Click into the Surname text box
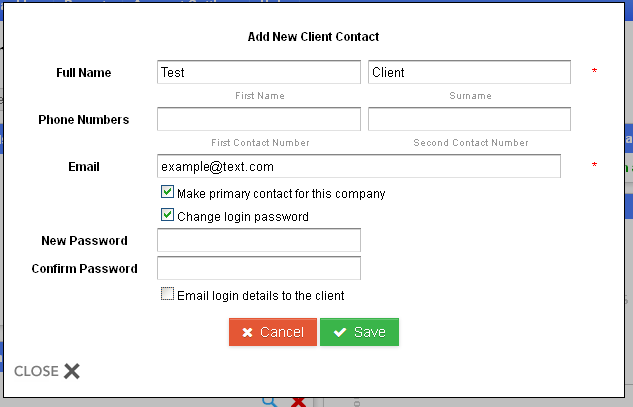The image size is (633, 407). tap(469, 72)
